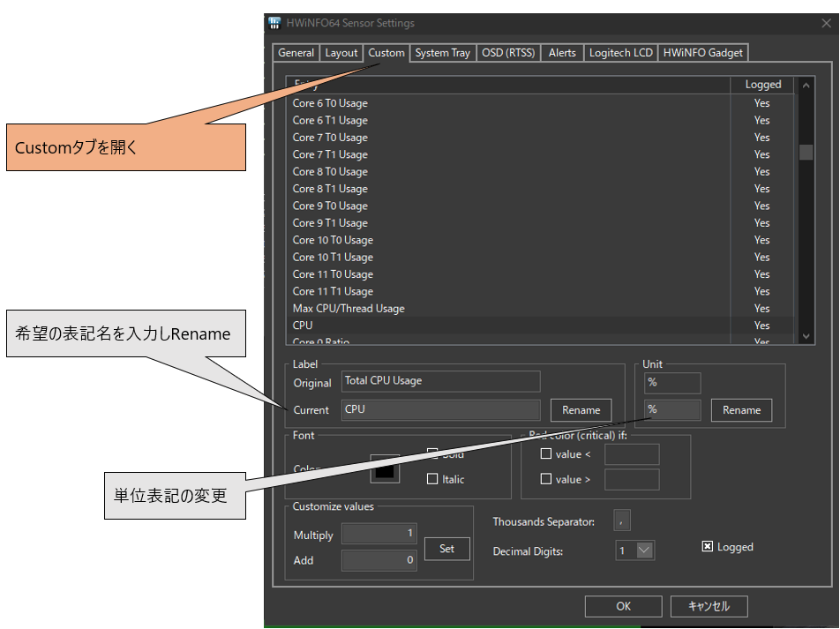
Task: Click the sensor list scrollbar thumb
Action: (x=806, y=152)
